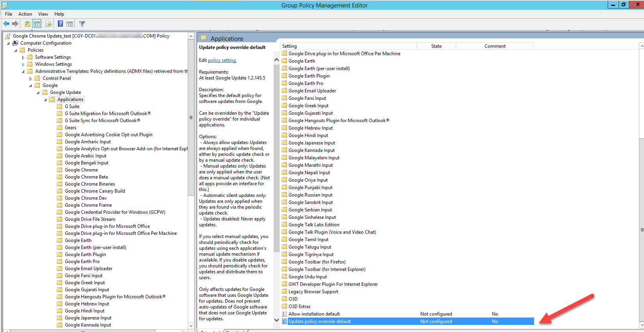
Task: Select Google Credential Provider for Windows (GCPW)
Action: click(115, 212)
